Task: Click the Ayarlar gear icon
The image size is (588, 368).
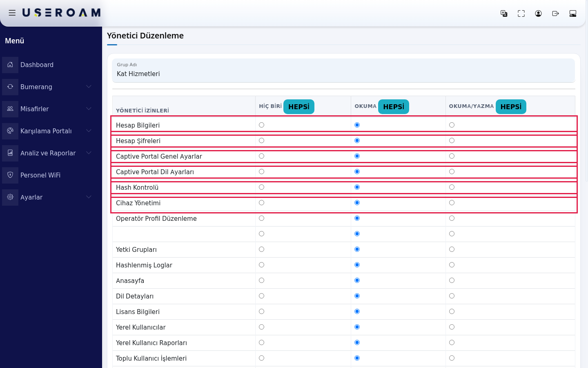Action: click(x=10, y=197)
